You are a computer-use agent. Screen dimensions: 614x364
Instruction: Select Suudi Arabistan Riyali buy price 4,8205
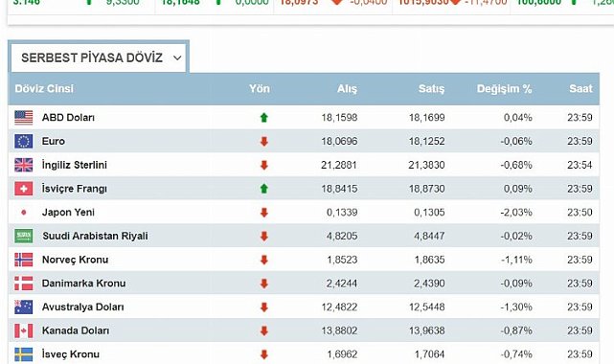[341, 236]
